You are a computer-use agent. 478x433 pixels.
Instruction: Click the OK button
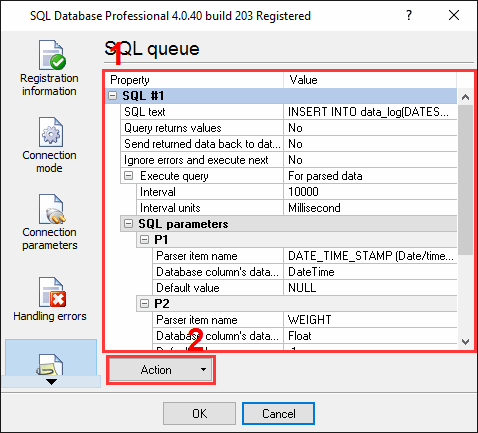click(x=199, y=413)
